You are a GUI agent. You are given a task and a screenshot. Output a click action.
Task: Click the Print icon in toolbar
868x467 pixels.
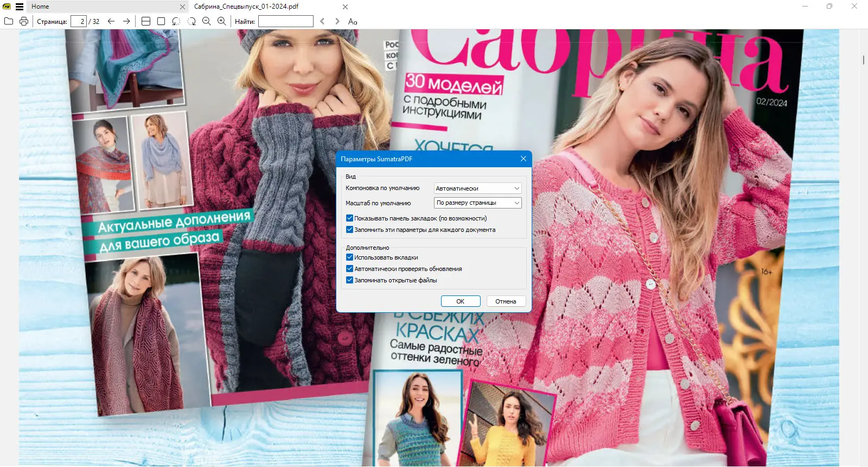[x=24, y=21]
